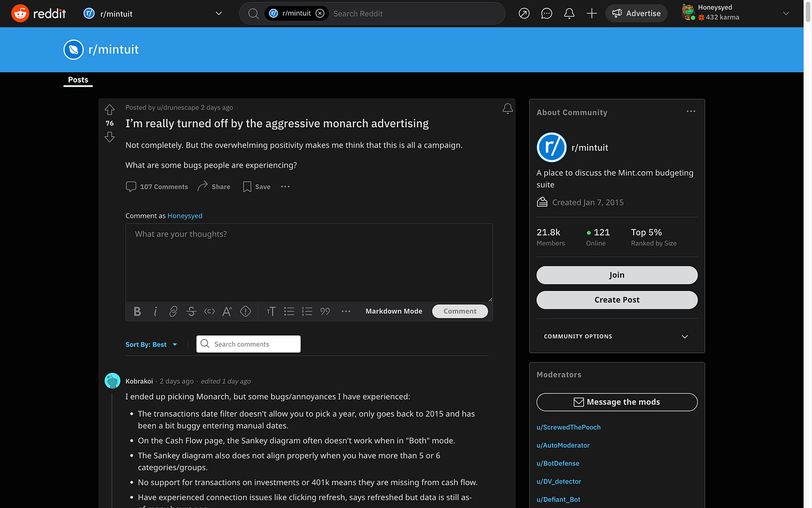Join the r/mintuit community

(x=617, y=275)
